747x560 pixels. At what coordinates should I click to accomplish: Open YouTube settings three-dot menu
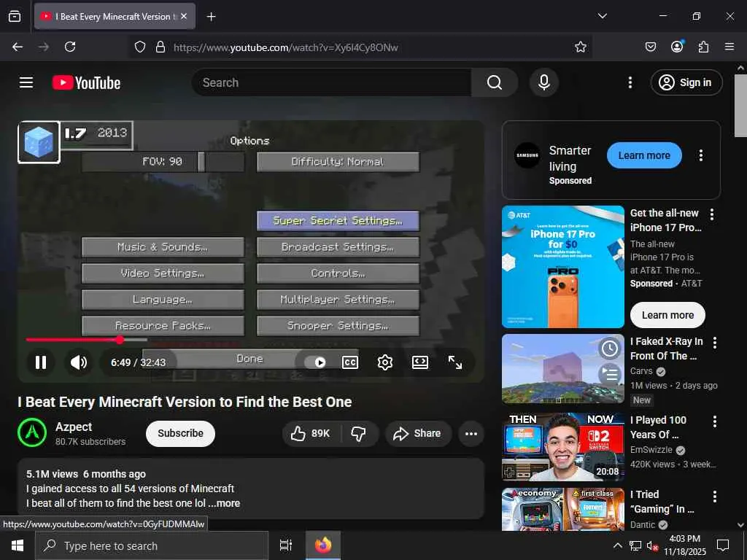630,82
